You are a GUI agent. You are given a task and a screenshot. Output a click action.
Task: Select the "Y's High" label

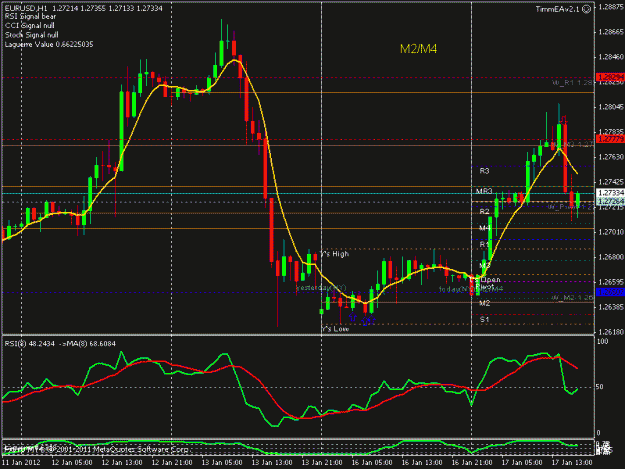(334, 254)
